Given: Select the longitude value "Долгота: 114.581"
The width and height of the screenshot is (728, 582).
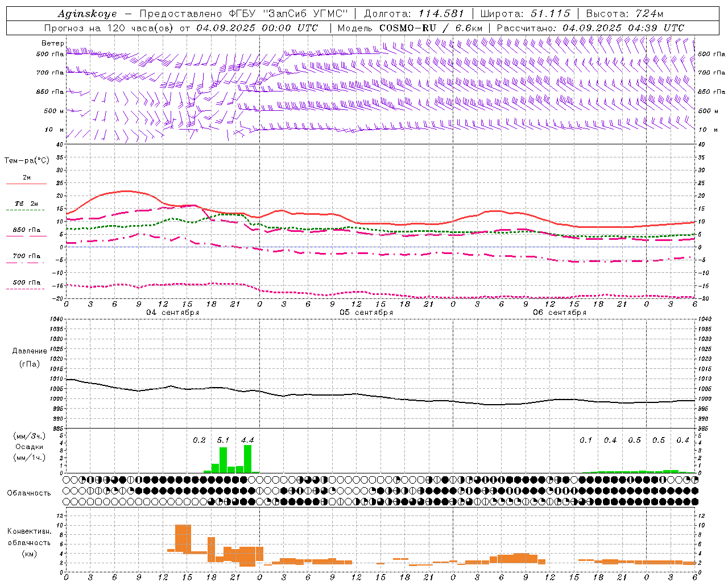Looking at the screenshot, I should pos(414,14).
